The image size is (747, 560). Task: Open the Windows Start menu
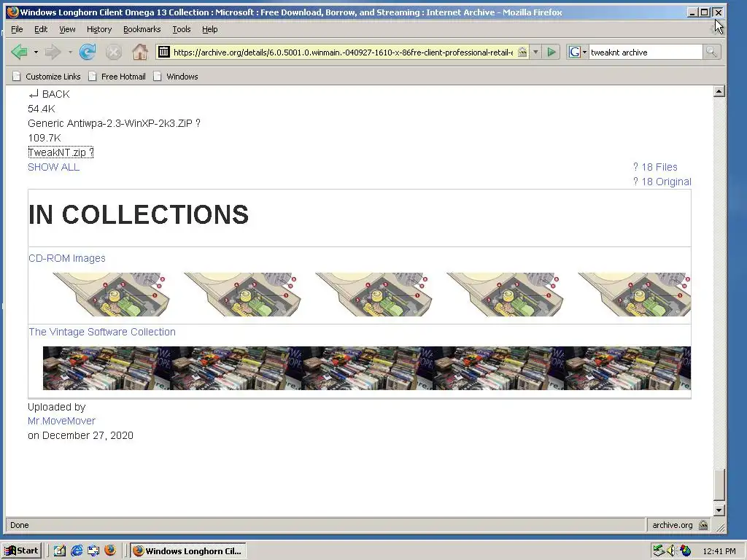pyautogui.click(x=22, y=551)
